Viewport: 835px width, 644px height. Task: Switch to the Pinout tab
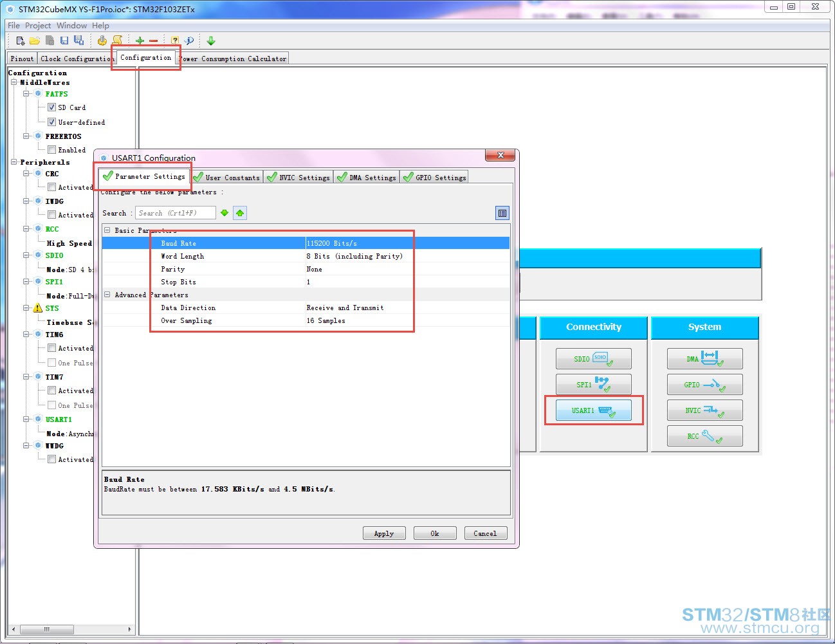click(x=22, y=59)
